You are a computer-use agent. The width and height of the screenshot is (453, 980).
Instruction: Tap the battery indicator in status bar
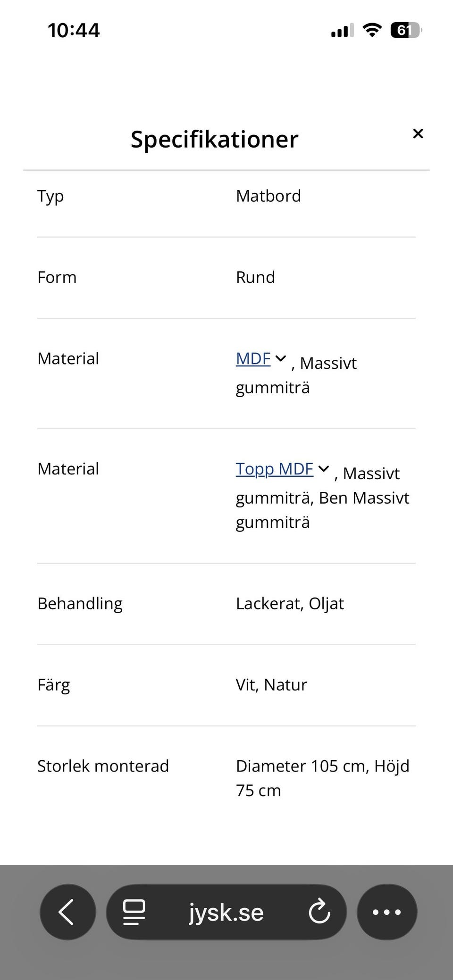pyautogui.click(x=406, y=31)
